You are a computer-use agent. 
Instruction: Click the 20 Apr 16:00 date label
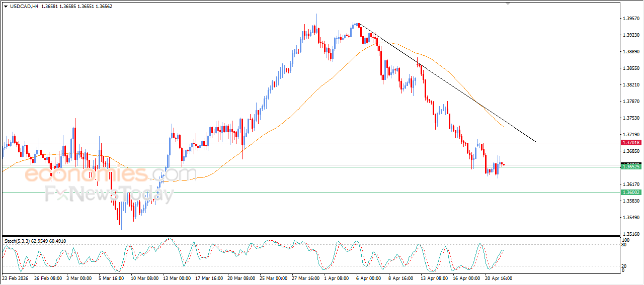[498, 278]
